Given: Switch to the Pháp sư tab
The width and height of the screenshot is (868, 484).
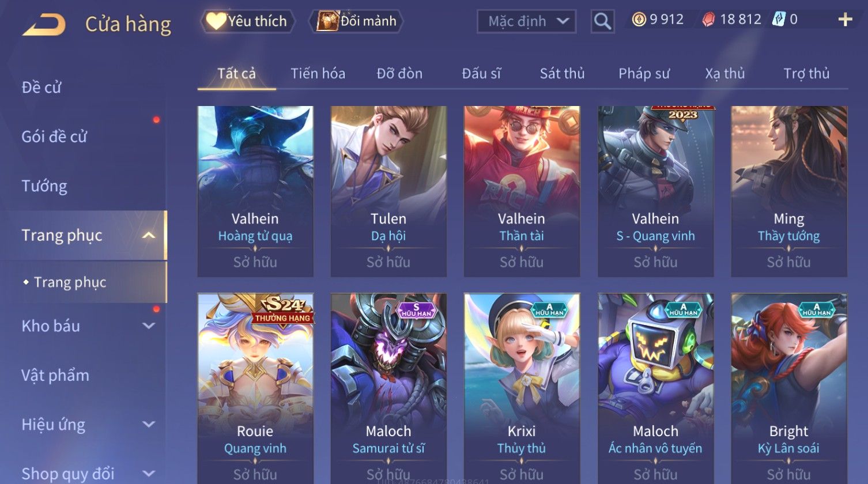Looking at the screenshot, I should coord(644,74).
